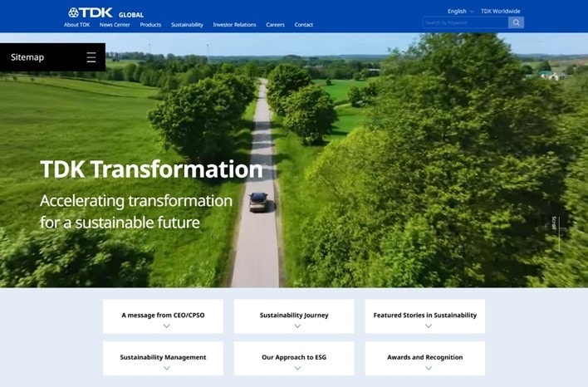
Task: Jump to Featured Stories in Sustainability
Action: (425, 316)
